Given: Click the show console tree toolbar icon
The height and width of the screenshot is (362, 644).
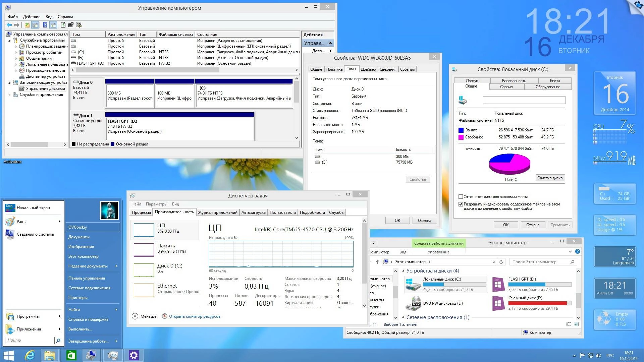Looking at the screenshot, I should 35,25.
